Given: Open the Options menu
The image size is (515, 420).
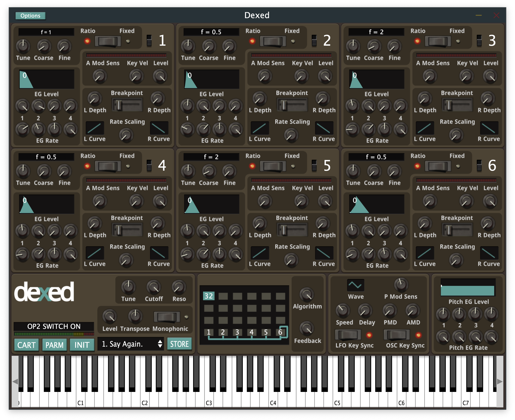Looking at the screenshot, I should pyautogui.click(x=30, y=16).
